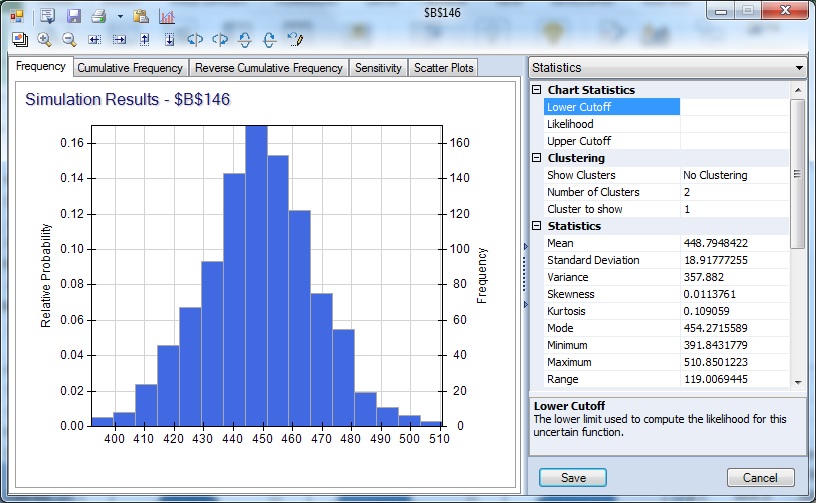
Task: Open the print options dropdown arrow
Action: (120, 17)
